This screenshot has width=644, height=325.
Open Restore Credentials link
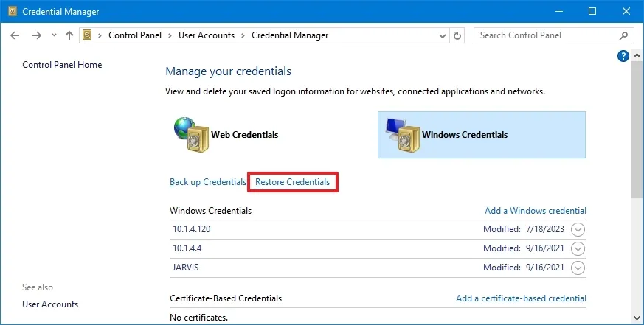pos(292,182)
